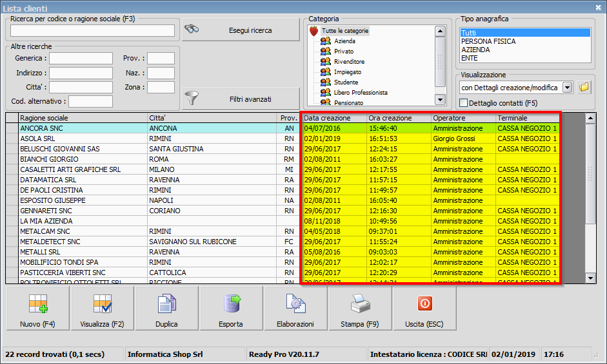Click the people icon next to Pensionato
Screen dimensions: 607x364
coord(326,102)
